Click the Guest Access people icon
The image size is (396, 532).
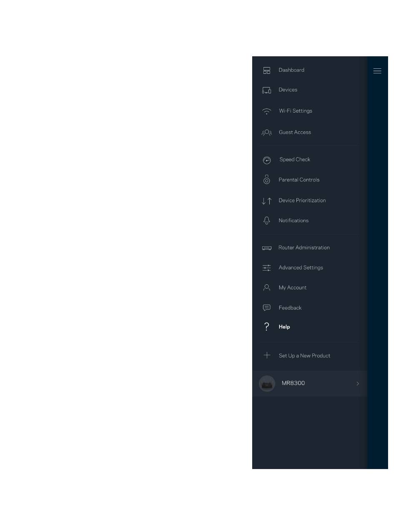point(267,133)
